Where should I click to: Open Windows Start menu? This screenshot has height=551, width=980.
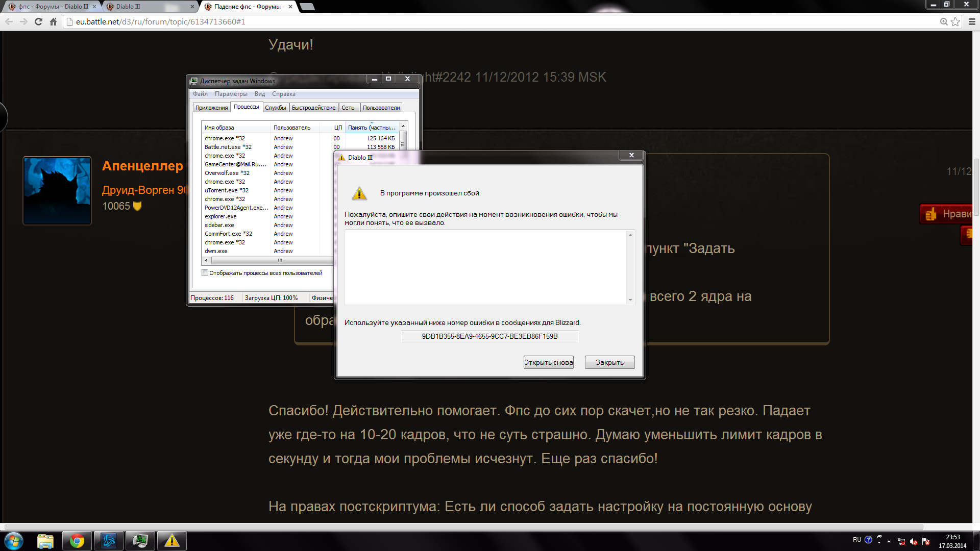(x=14, y=541)
